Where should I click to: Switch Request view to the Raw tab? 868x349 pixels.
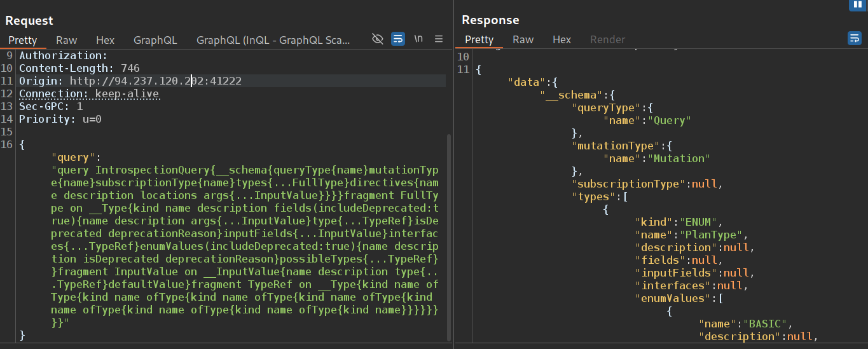click(67, 40)
